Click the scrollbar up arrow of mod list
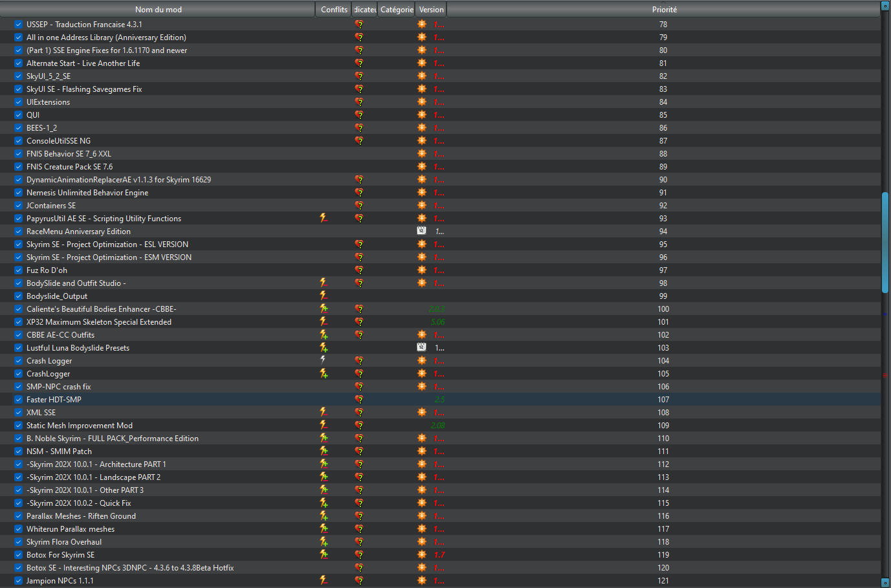 tap(885, 6)
